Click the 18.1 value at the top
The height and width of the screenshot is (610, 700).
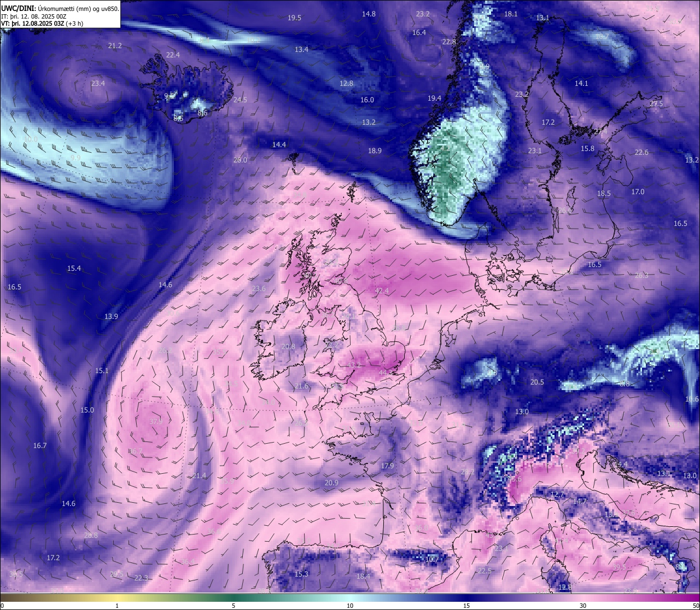[x=511, y=14]
